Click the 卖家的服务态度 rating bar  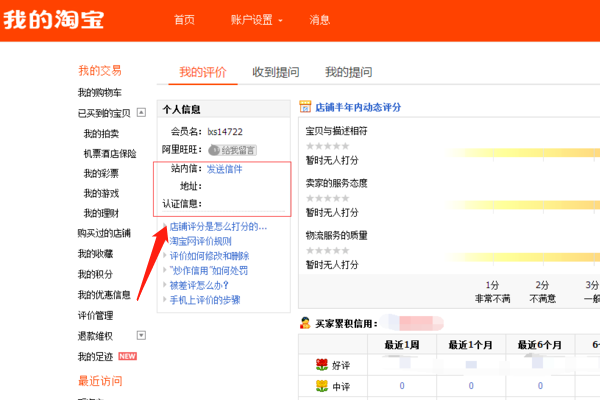pos(521,205)
